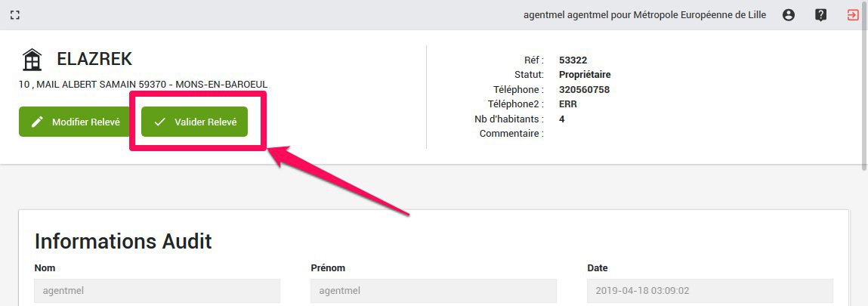Click the Informations Audit section heading
This screenshot has width=868, height=306.
[x=123, y=242]
